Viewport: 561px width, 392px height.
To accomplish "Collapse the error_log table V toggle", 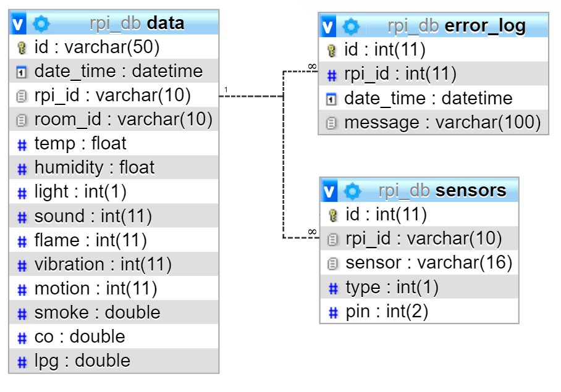I will [x=329, y=27].
